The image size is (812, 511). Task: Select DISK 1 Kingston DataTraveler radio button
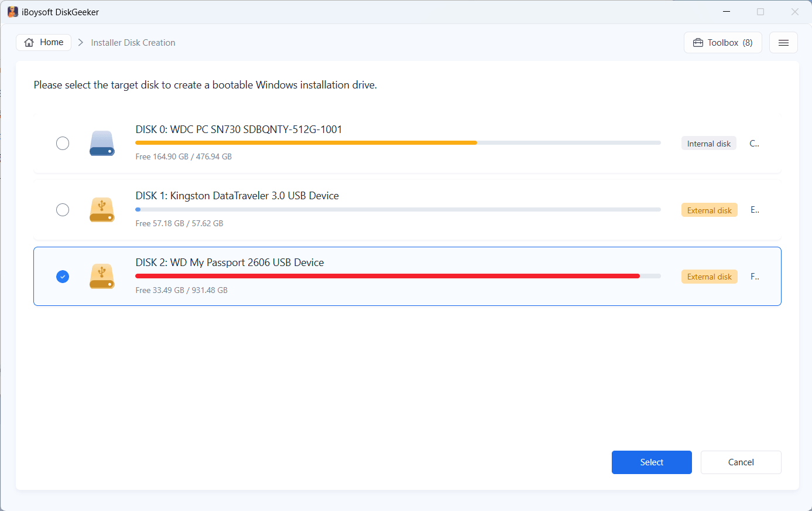[x=63, y=210]
